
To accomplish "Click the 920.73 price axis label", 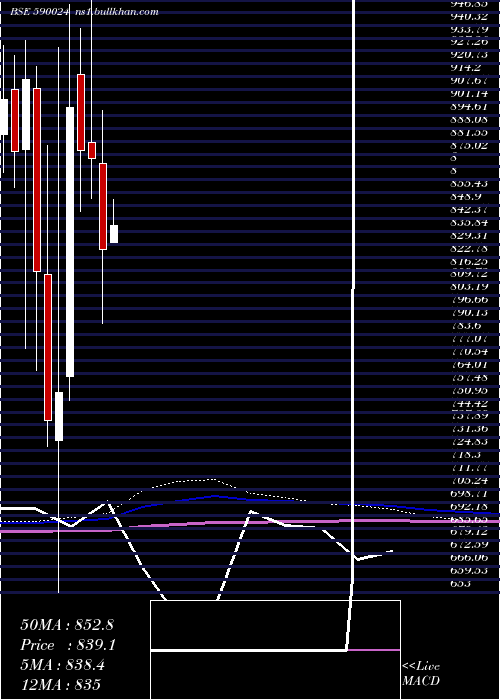I will tap(469, 54).
